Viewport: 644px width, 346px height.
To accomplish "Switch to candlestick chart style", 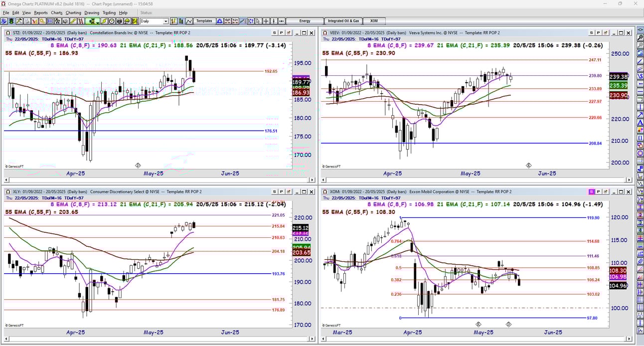I will pos(181,21).
